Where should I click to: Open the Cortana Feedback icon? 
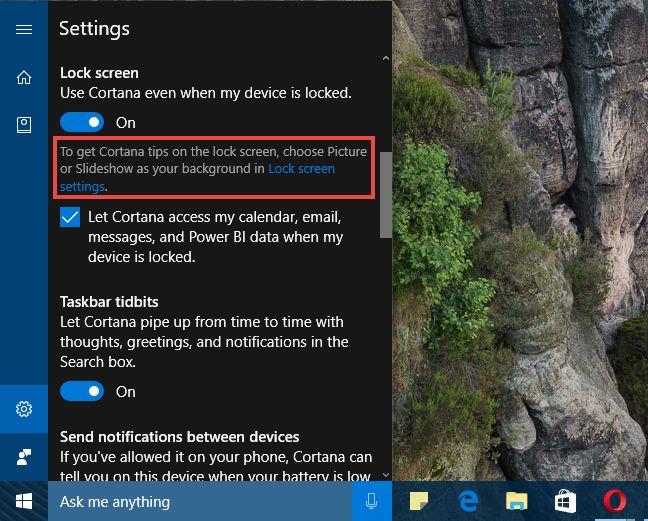click(24, 457)
